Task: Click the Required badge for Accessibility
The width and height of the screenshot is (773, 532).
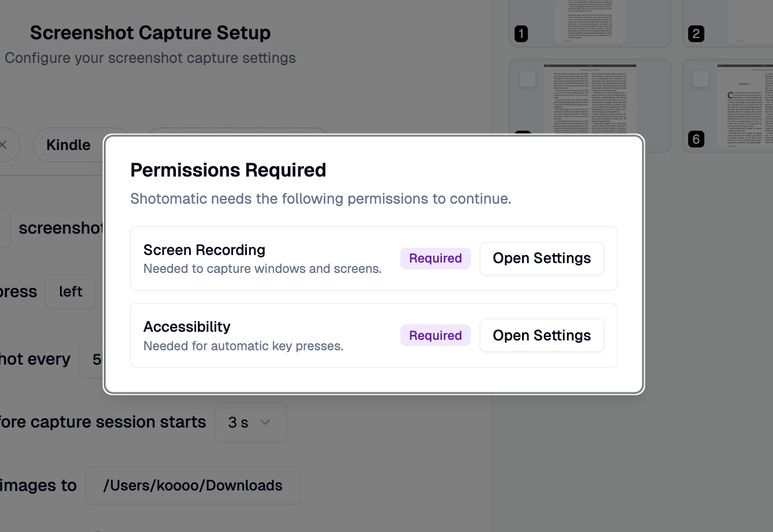Action: (x=436, y=335)
